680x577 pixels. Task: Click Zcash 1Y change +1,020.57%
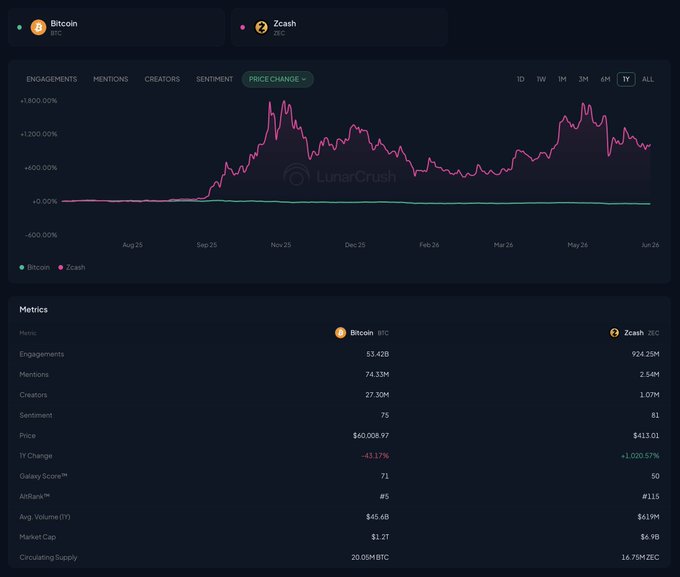pyautogui.click(x=640, y=456)
